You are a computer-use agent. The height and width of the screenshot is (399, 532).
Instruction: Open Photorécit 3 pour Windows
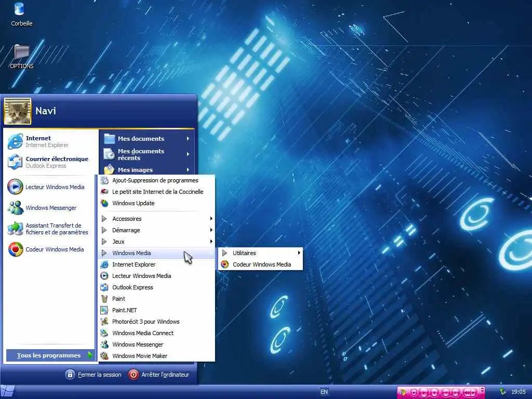tap(156, 322)
